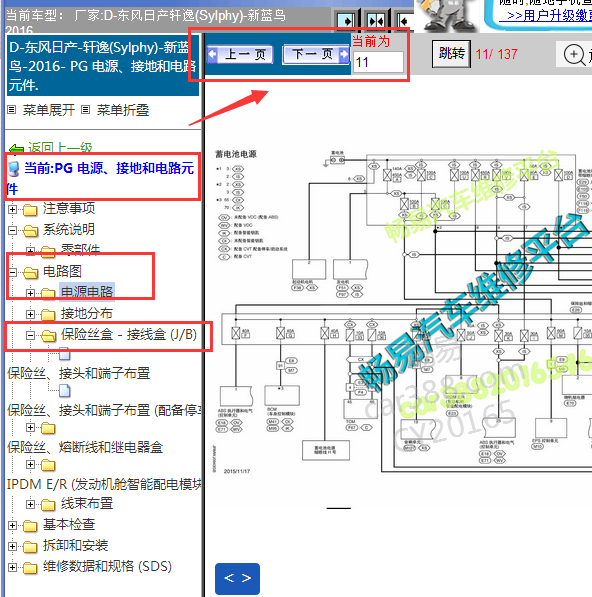Expand the 接地分布 node
The image size is (592, 597).
click(30, 314)
